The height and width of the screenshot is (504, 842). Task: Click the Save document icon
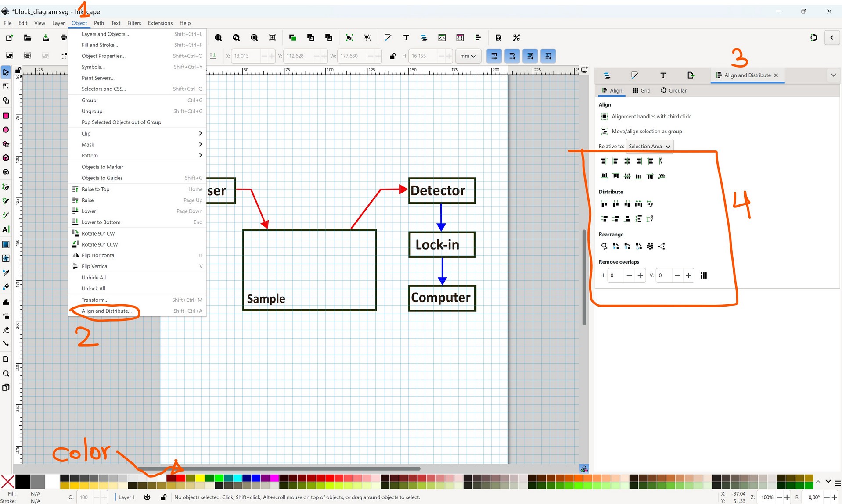click(x=46, y=38)
